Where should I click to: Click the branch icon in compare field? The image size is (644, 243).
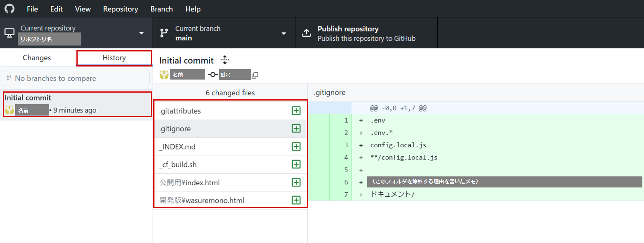(x=9, y=78)
